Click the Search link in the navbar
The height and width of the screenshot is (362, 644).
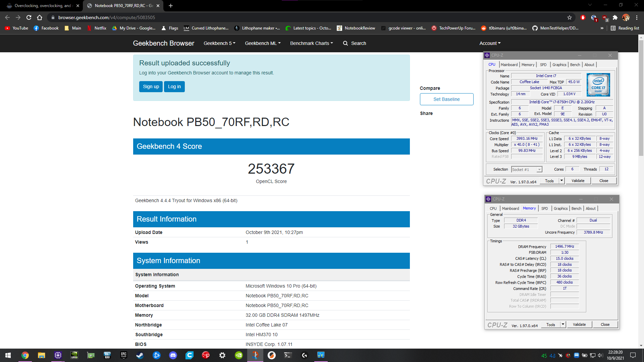pyautogui.click(x=359, y=43)
